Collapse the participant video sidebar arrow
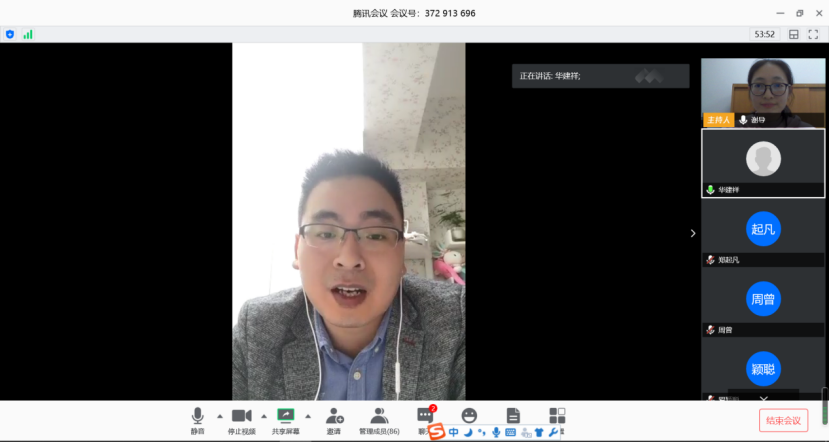830x442 pixels. [x=691, y=233]
